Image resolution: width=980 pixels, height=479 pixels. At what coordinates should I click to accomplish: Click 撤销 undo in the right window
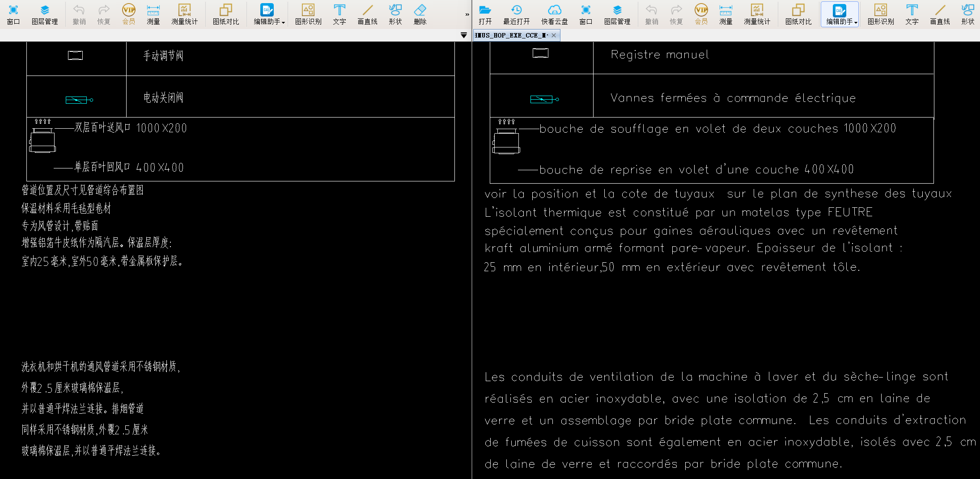click(x=652, y=14)
